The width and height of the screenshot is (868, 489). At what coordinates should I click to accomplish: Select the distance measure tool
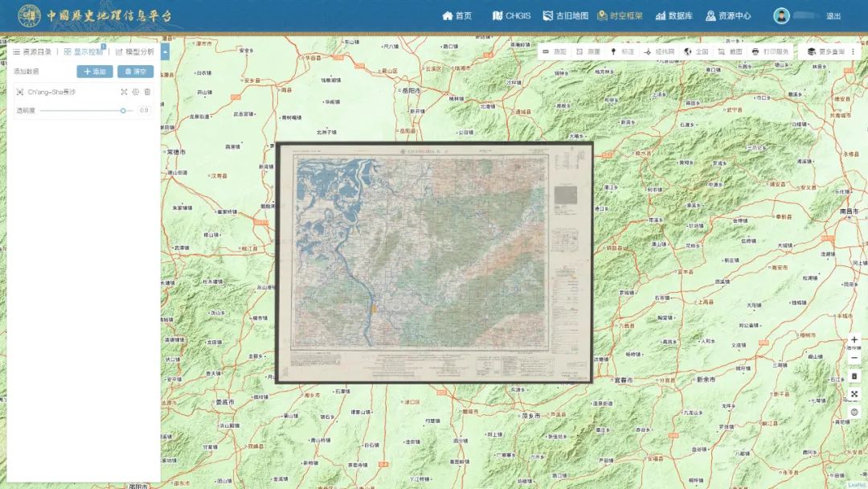(554, 51)
